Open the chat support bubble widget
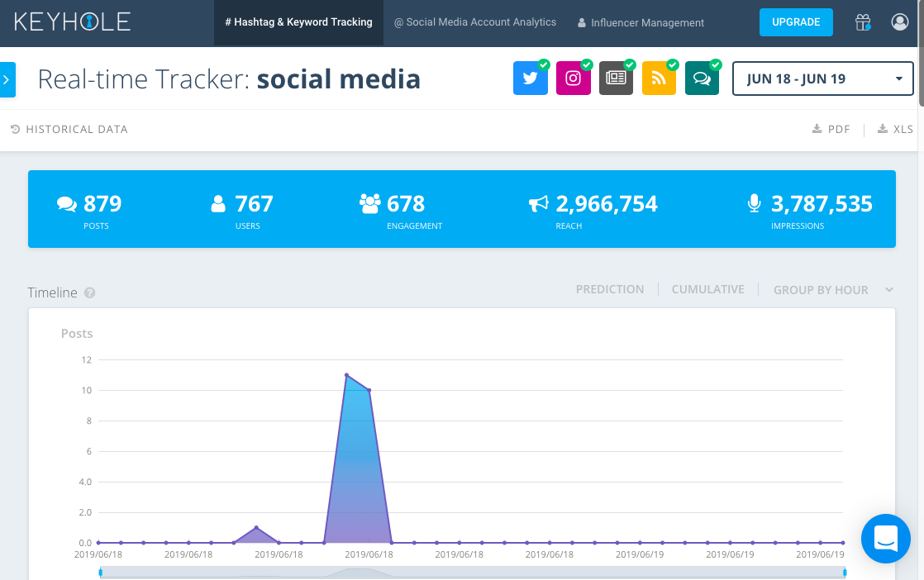 click(x=885, y=538)
